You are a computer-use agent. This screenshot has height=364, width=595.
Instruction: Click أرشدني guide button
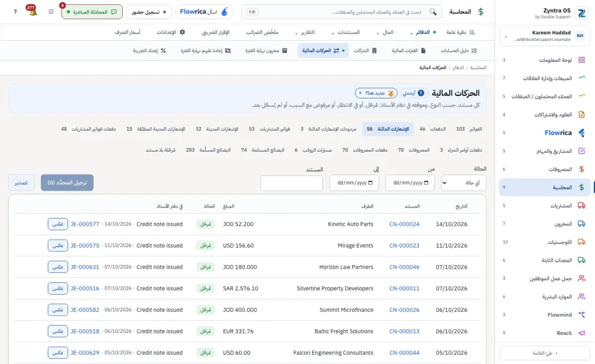(413, 93)
